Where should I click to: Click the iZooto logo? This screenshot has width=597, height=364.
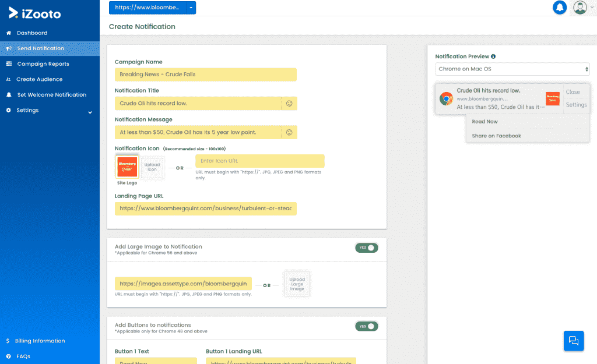click(x=35, y=13)
